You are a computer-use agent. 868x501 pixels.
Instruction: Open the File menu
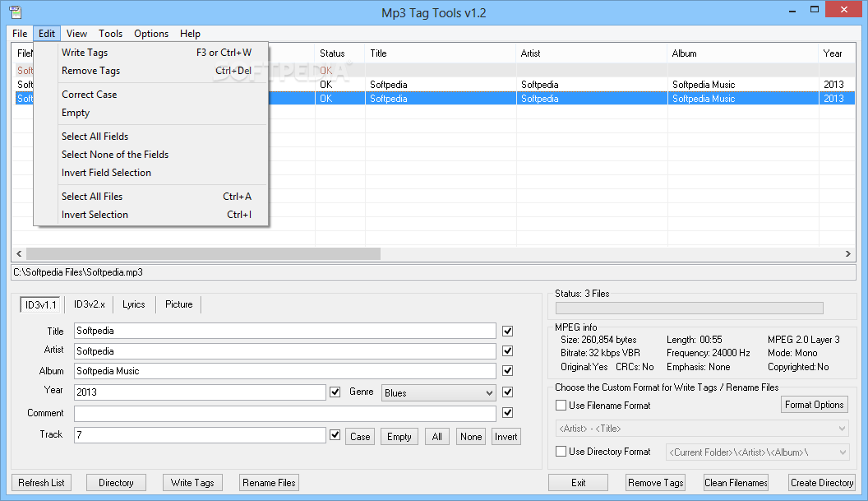pyautogui.click(x=20, y=34)
